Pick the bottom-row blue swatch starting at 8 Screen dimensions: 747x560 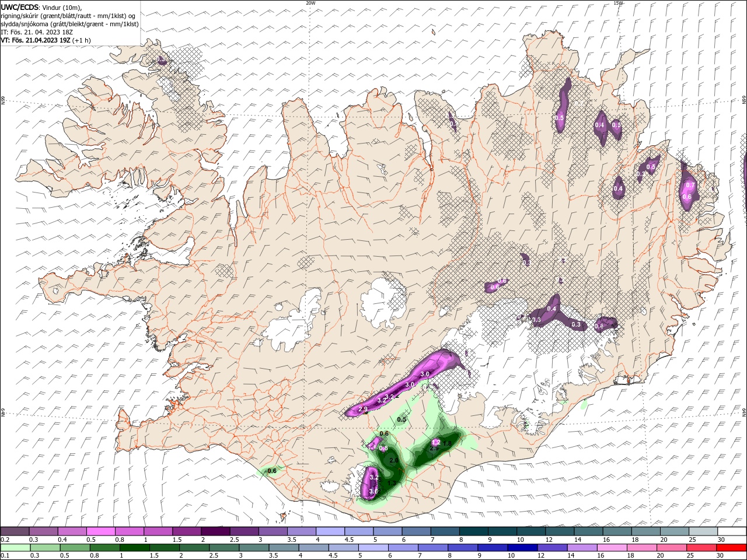(x=464, y=548)
